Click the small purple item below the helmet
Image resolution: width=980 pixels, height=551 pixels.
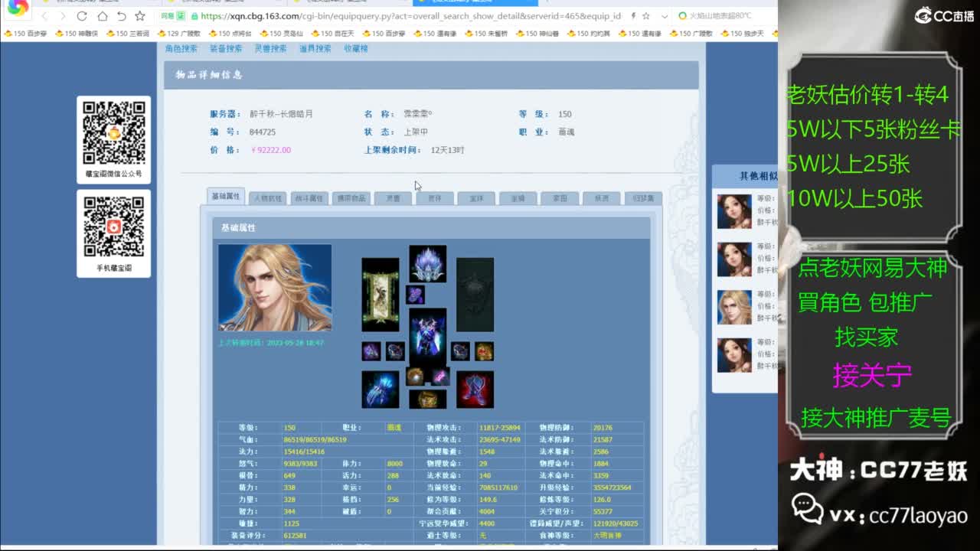click(415, 295)
